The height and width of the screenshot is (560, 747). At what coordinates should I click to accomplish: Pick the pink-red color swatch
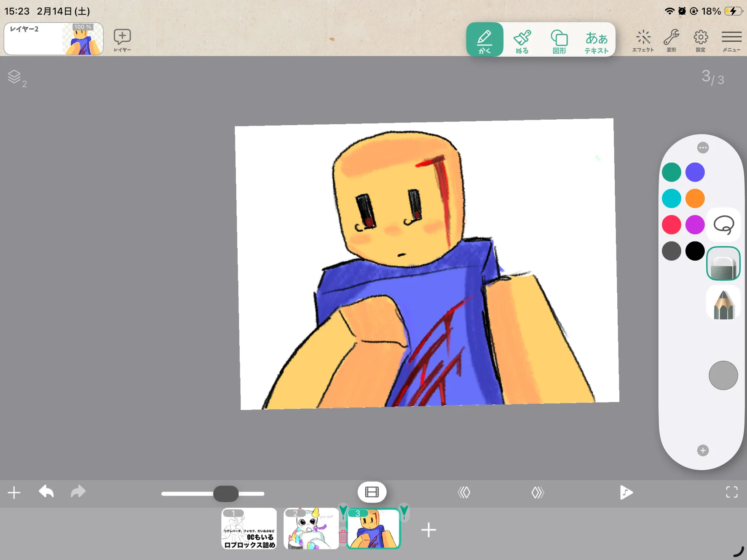tap(671, 225)
